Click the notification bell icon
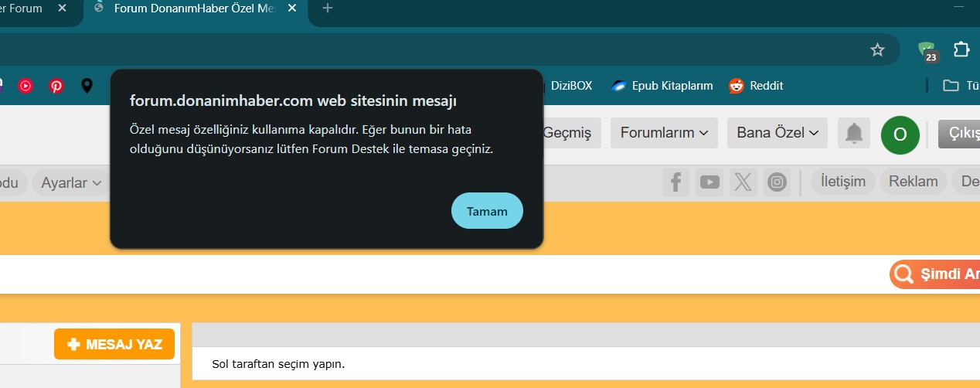Image resolution: width=980 pixels, height=388 pixels. point(853,133)
